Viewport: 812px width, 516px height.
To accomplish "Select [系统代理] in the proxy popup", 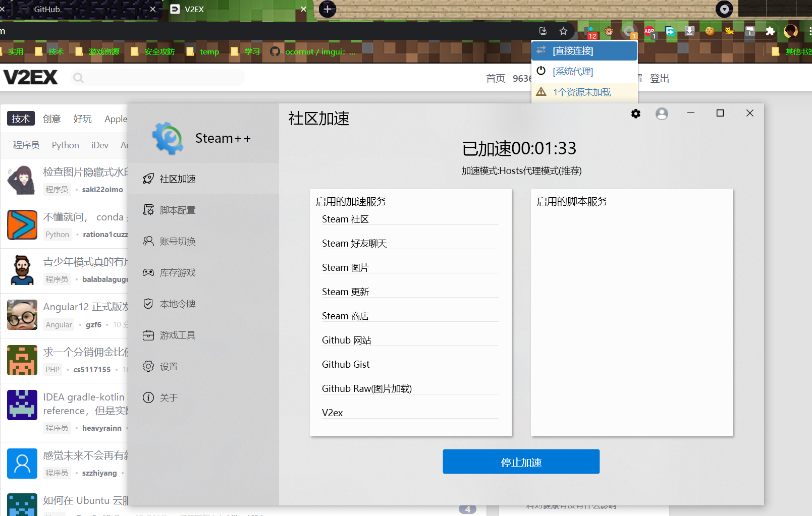I will tap(573, 72).
